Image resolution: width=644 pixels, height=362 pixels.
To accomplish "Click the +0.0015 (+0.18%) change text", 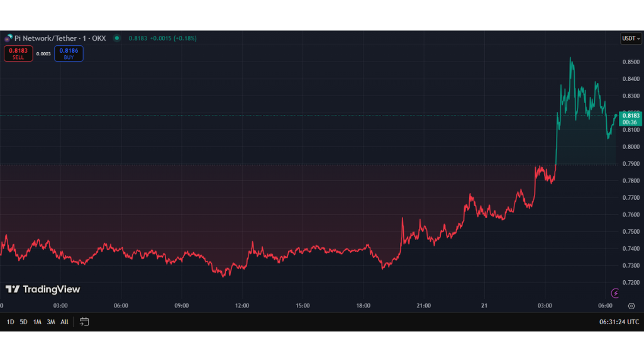I will pos(173,38).
